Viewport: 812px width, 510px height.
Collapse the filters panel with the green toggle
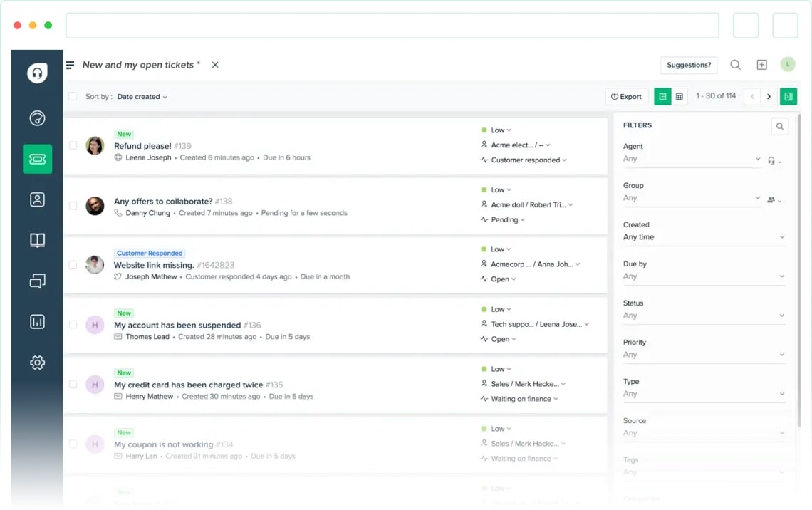(788, 96)
